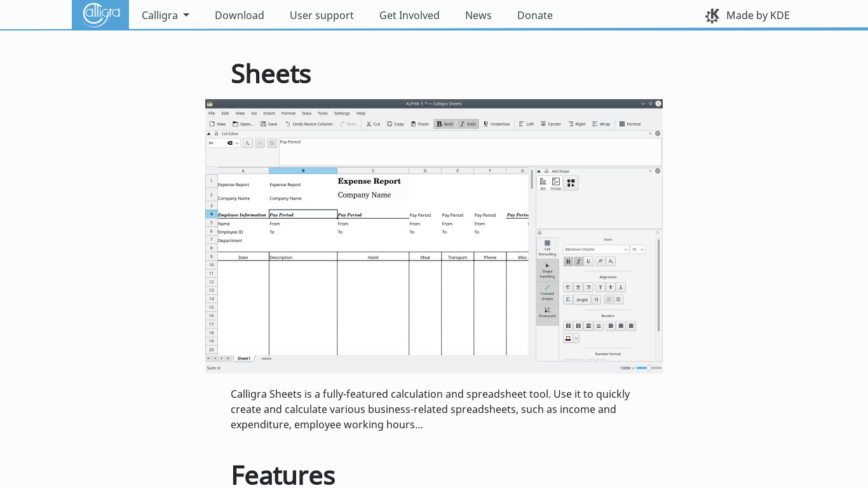Toggle Italic in the main toolbar
The height and width of the screenshot is (488, 868).
pyautogui.click(x=468, y=124)
